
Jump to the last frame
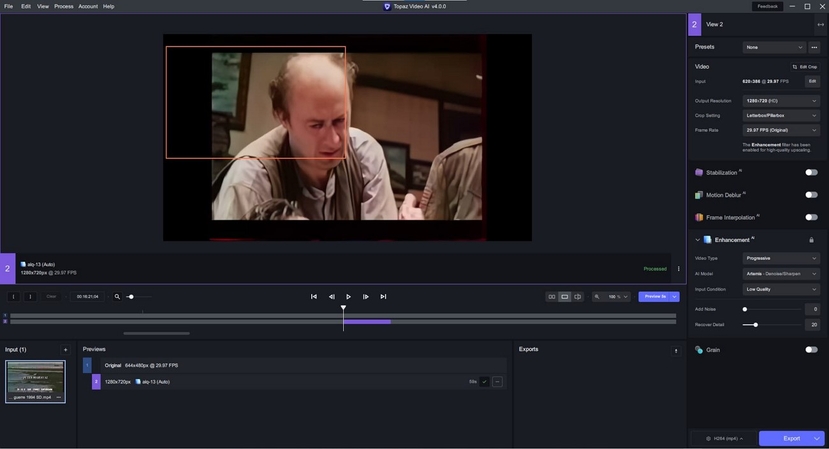tap(383, 297)
